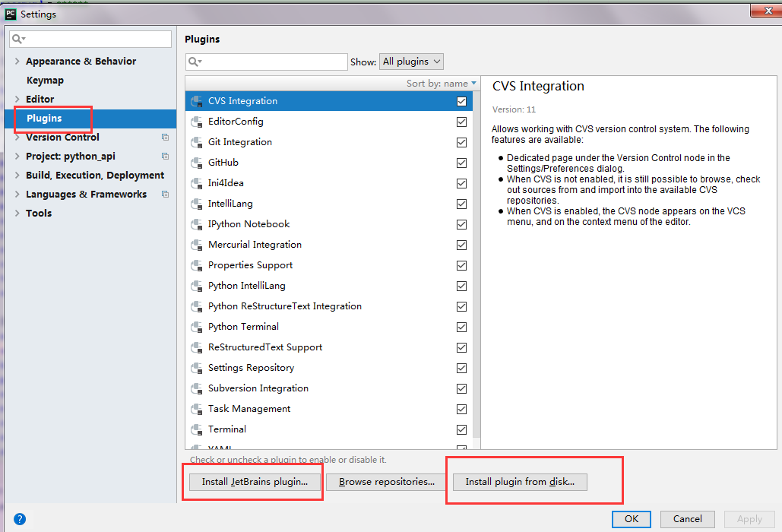Expand Project: python_api node
782x532 pixels.
click(x=17, y=156)
